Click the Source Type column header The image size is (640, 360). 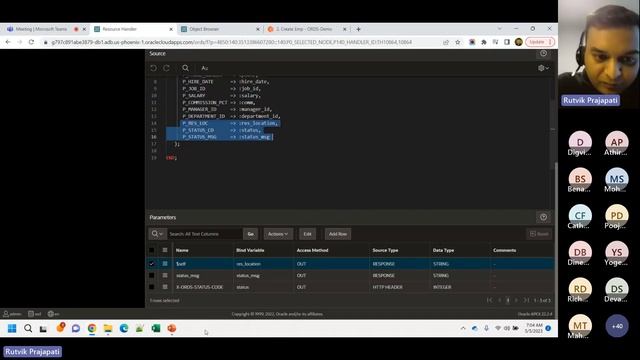pyautogui.click(x=385, y=250)
